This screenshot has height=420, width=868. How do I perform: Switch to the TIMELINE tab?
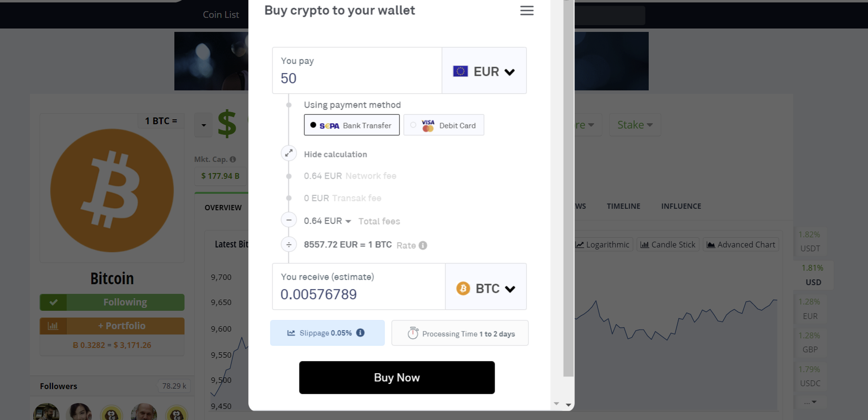(624, 206)
